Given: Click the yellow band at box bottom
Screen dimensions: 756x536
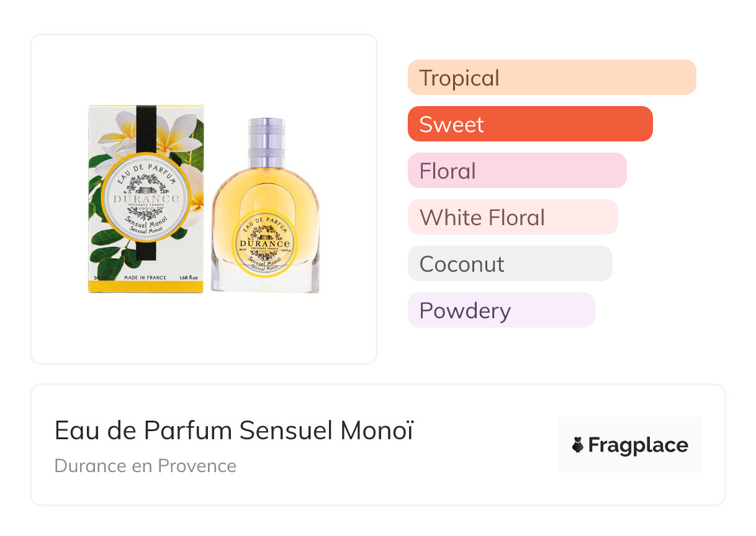Looking at the screenshot, I should tap(146, 287).
